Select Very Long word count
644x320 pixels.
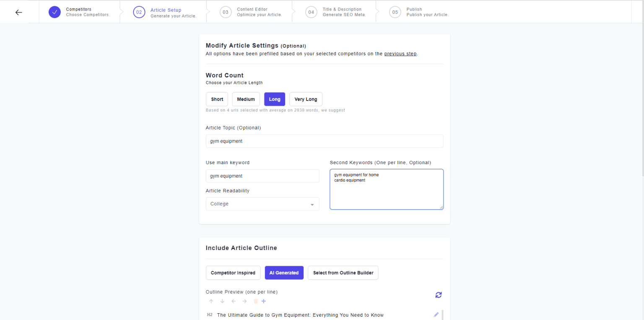(306, 99)
